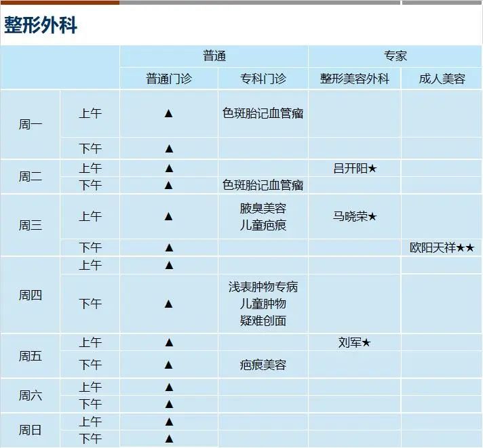This screenshot has width=483, height=448.
Task: Click the 周二 上午 普通门诊 triangle marker
Action: pyautogui.click(x=169, y=168)
